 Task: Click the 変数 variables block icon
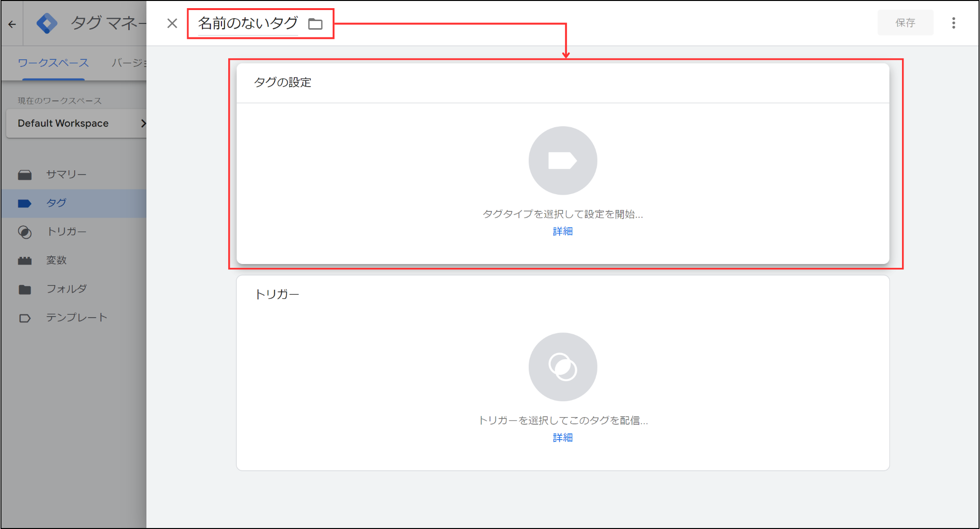pyautogui.click(x=25, y=261)
